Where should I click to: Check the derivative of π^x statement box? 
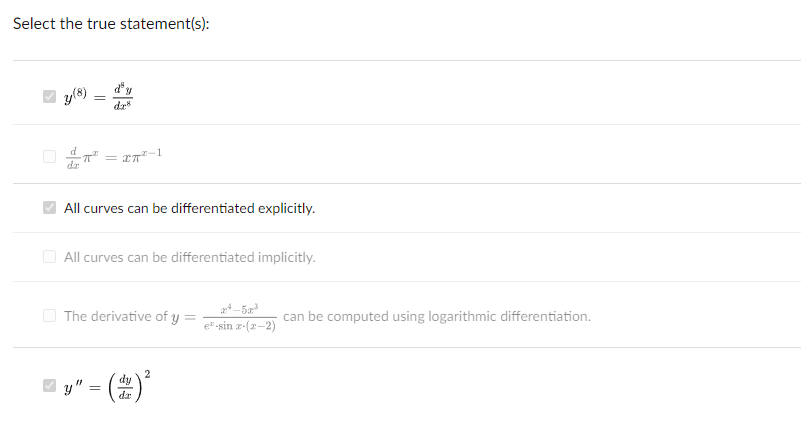pos(50,156)
